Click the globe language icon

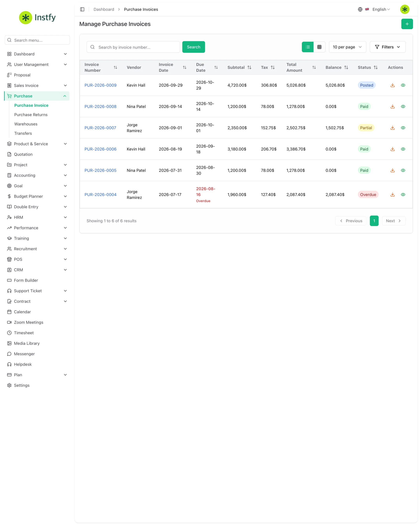tap(360, 9)
